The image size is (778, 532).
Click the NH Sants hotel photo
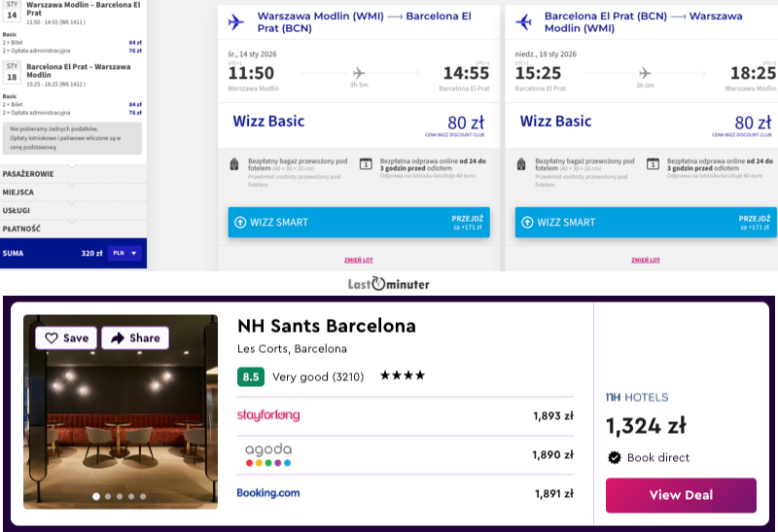(121, 418)
